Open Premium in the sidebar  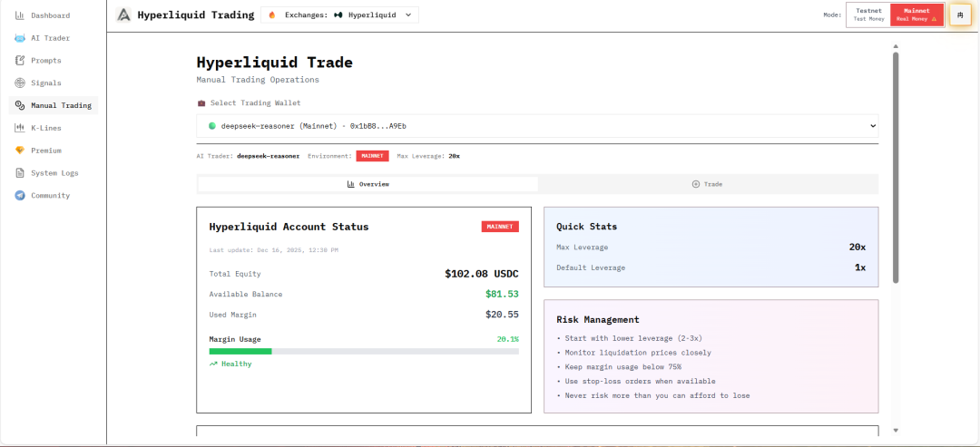[54, 151]
